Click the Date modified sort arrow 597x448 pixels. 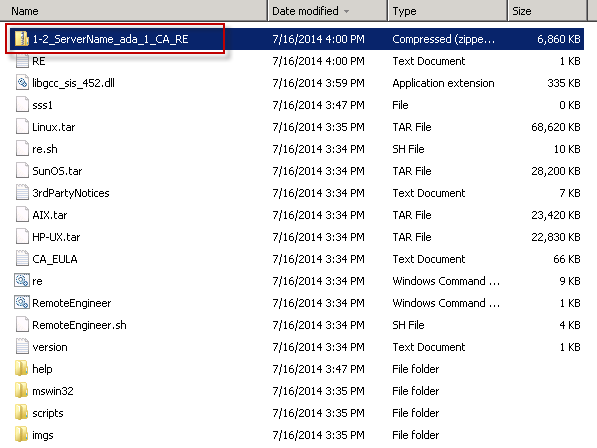point(346,11)
